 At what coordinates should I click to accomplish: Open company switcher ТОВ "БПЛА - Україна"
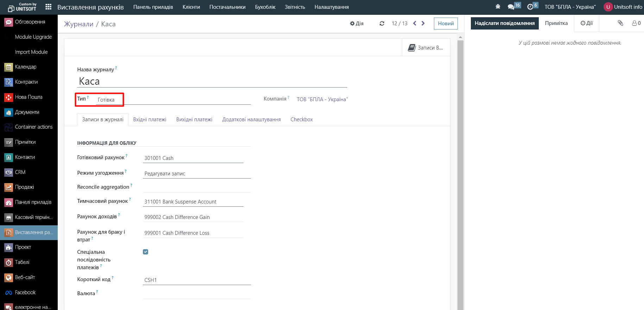pyautogui.click(x=570, y=7)
